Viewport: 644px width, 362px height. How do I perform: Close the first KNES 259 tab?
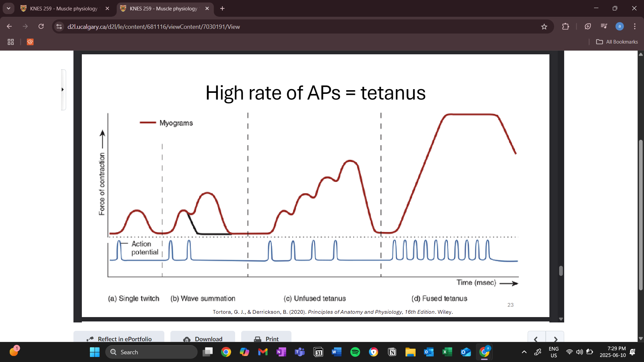(x=107, y=8)
